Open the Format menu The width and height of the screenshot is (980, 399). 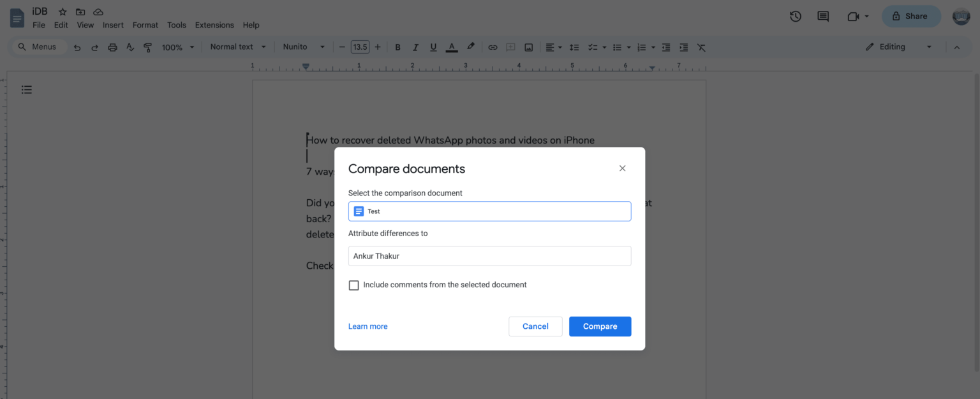point(145,25)
